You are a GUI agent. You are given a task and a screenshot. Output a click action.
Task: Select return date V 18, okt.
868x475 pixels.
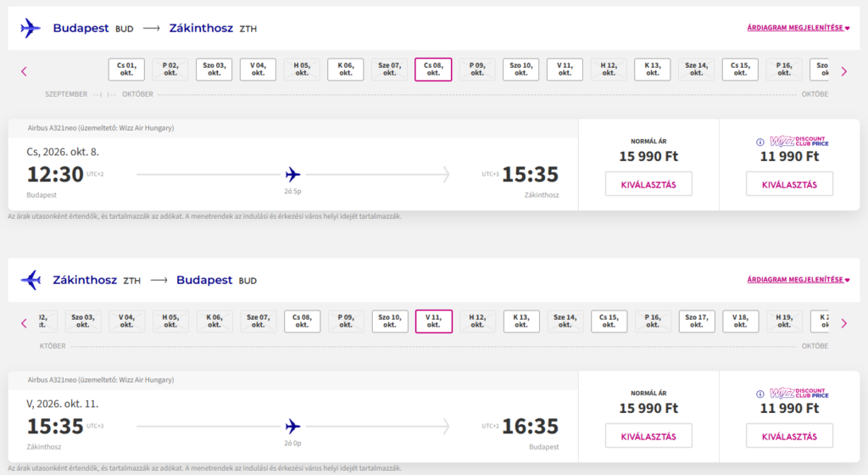click(740, 321)
